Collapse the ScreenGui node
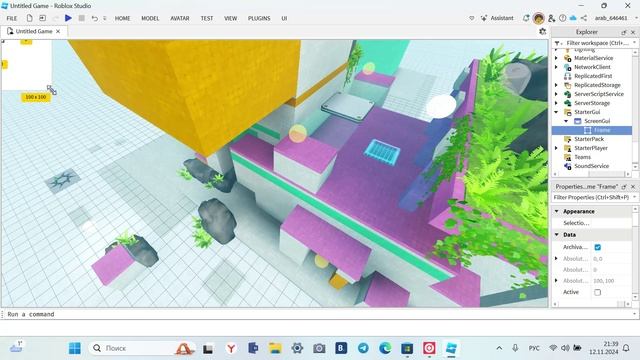640x360 pixels. [566, 121]
